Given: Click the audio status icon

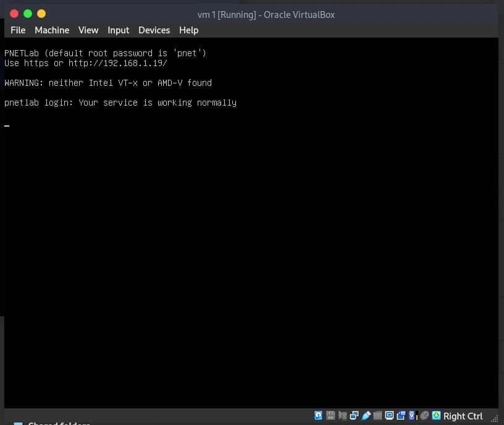Looking at the screenshot, I should [342, 416].
